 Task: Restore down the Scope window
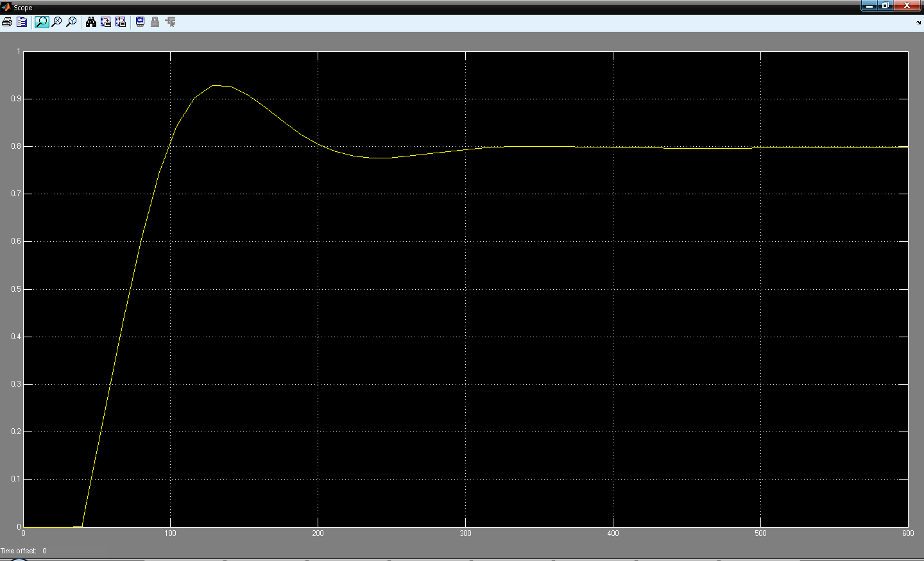[886, 6]
